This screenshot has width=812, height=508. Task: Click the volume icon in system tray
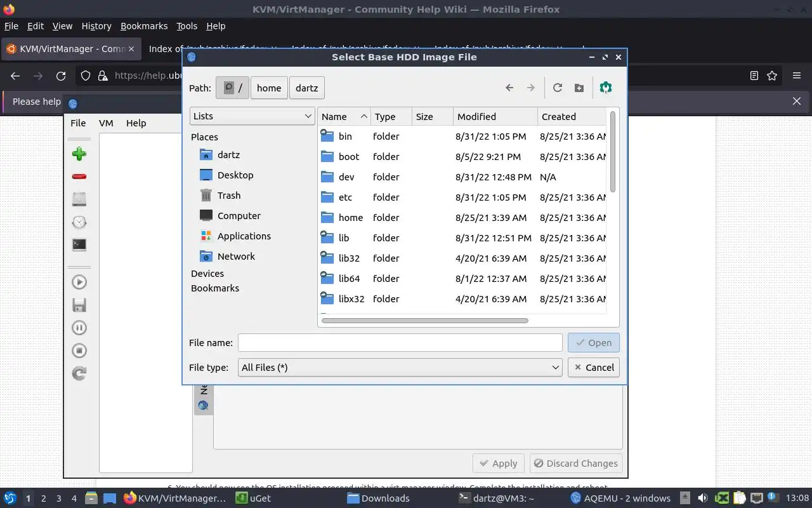(703, 498)
